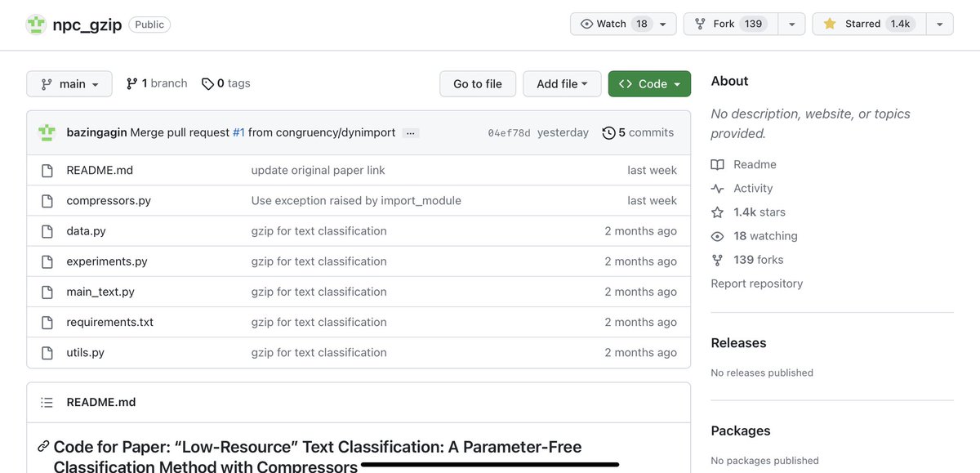Viewport: 980px width, 473px height.
Task: Click the branch icon beside 1 branch
Action: click(x=131, y=83)
